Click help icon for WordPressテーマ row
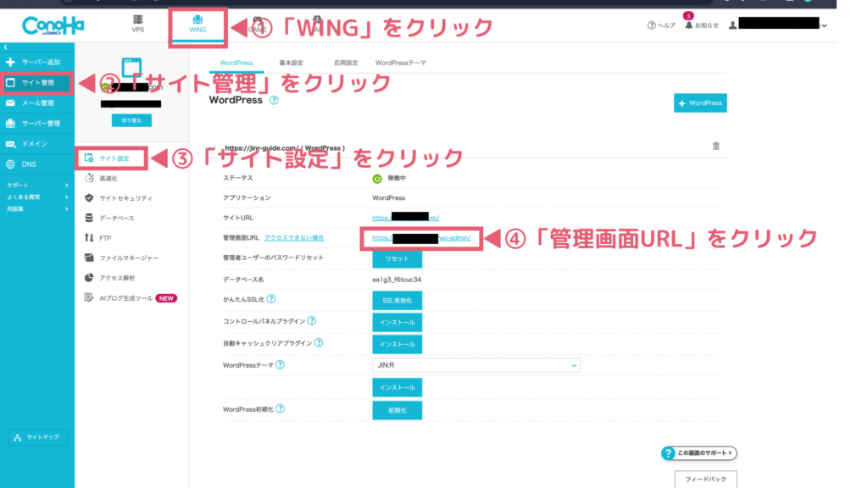The width and height of the screenshot is (868, 488). click(x=280, y=364)
